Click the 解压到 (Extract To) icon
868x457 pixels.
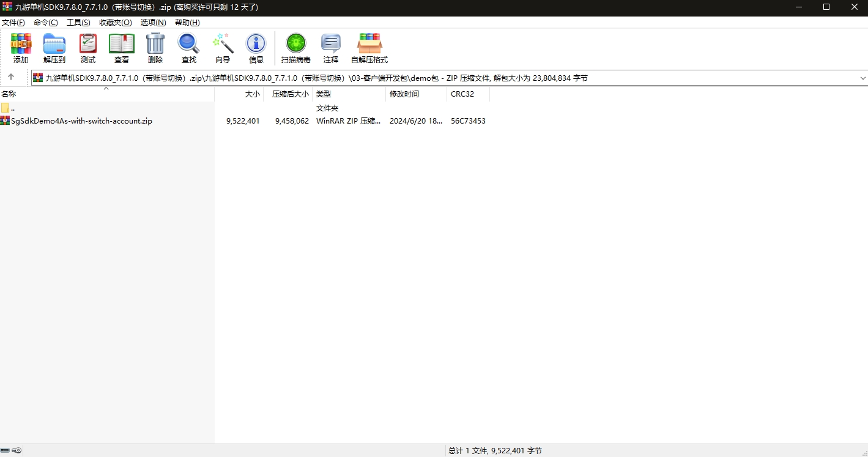pyautogui.click(x=54, y=48)
